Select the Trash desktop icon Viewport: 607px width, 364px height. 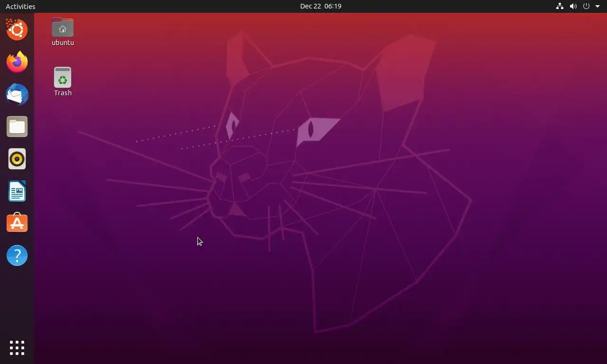63,77
